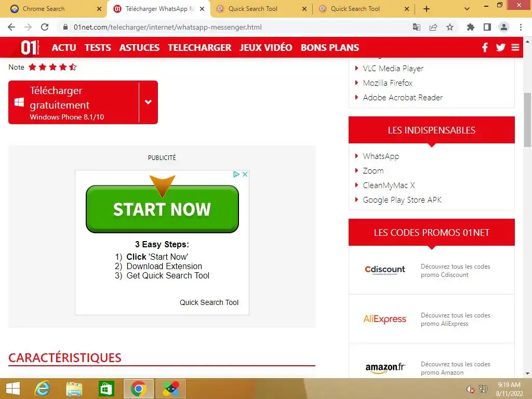The image size is (532, 399).
Task: Open Windows Store from taskbar
Action: point(106,389)
